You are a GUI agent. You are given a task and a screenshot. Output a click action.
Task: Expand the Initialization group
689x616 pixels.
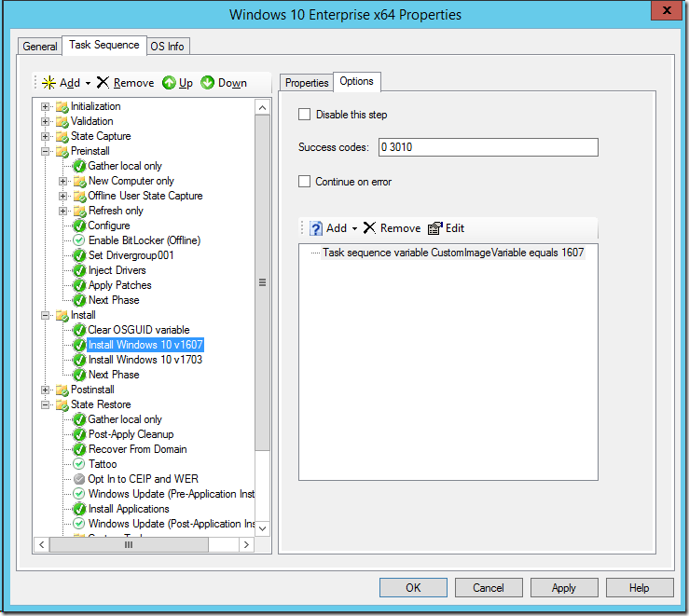point(45,106)
